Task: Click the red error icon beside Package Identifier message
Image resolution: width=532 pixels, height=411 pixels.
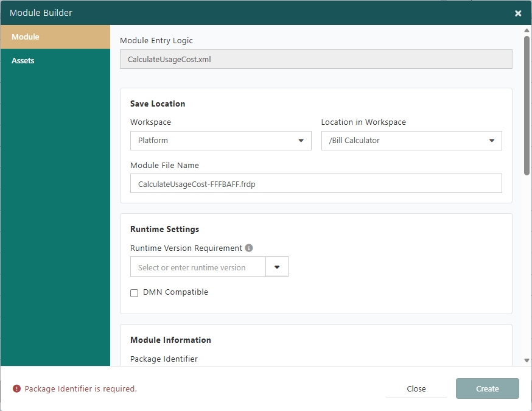Action: 16,388
